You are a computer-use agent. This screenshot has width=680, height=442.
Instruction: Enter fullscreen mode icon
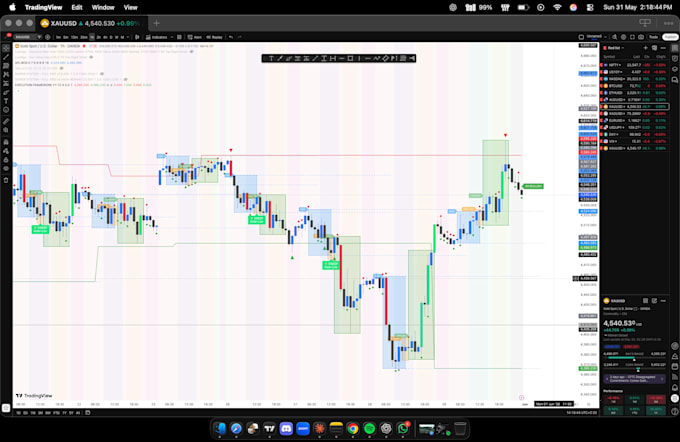(x=632, y=37)
